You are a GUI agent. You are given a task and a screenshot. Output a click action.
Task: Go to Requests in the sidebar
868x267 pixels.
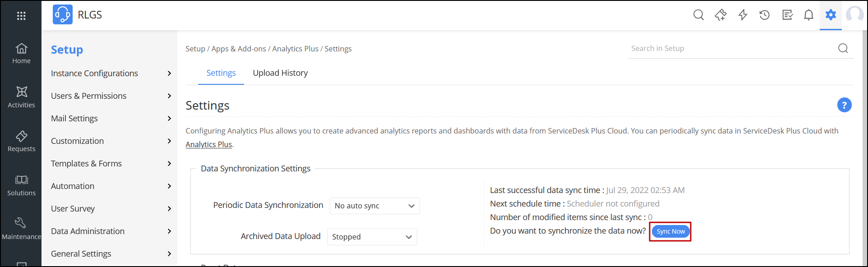21,141
